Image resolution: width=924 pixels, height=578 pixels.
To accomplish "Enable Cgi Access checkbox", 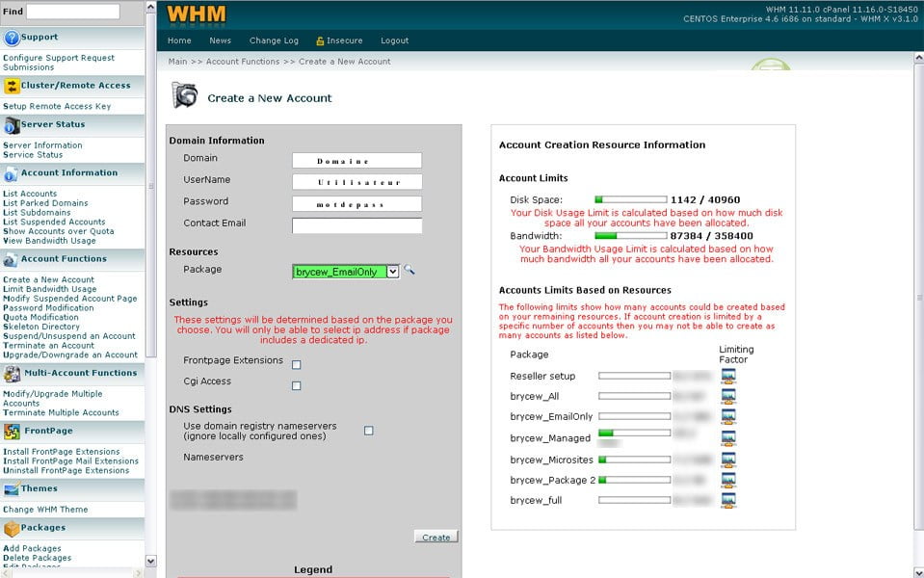I will (297, 386).
